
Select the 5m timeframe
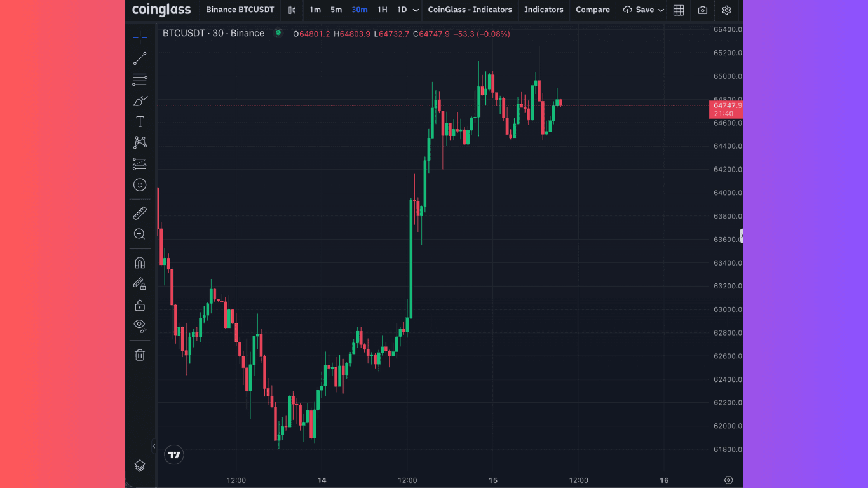point(336,10)
